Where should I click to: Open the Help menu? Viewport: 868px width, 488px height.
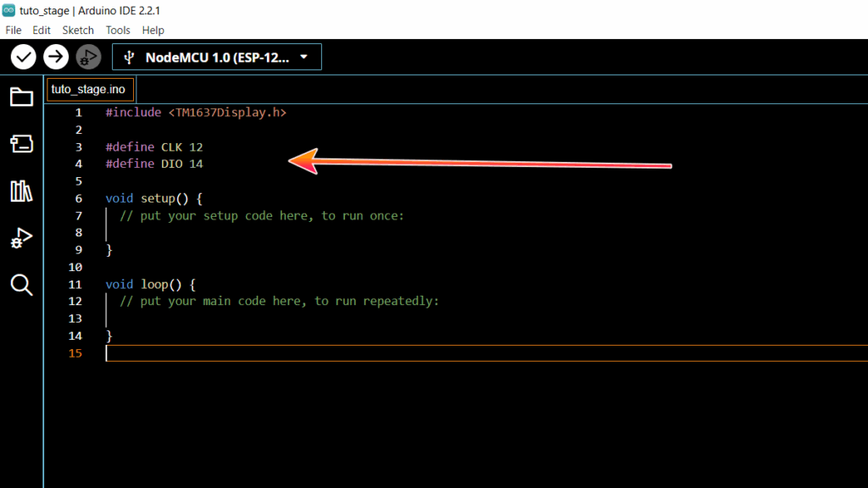point(153,30)
